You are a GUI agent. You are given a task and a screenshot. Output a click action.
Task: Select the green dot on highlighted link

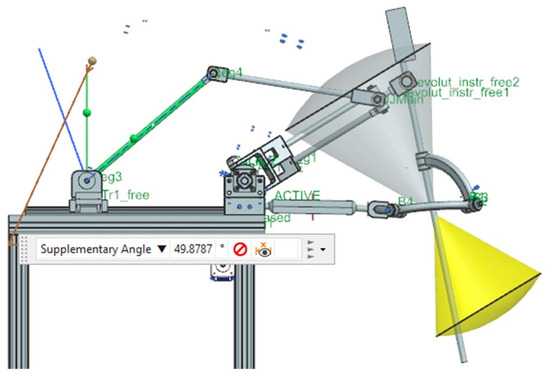point(134,138)
